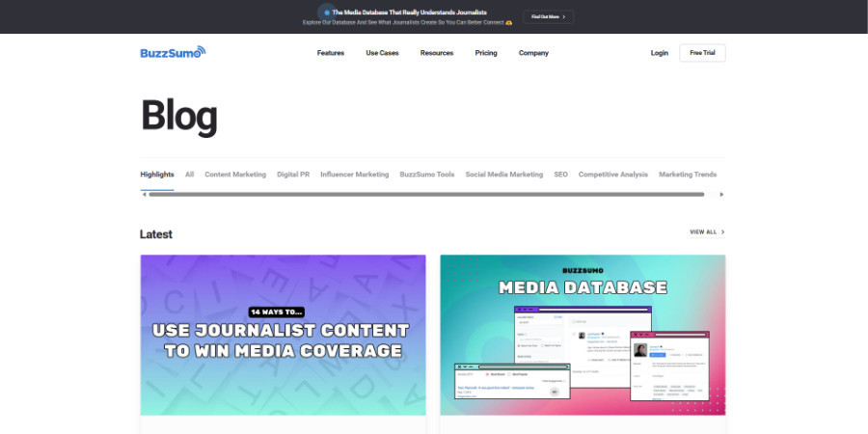This screenshot has height=434, width=868.
Task: Click the right scroll arrow under tabs
Action: [x=721, y=194]
